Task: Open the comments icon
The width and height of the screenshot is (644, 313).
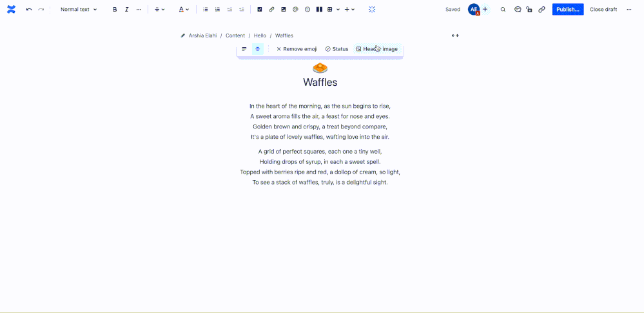Action: (518, 10)
